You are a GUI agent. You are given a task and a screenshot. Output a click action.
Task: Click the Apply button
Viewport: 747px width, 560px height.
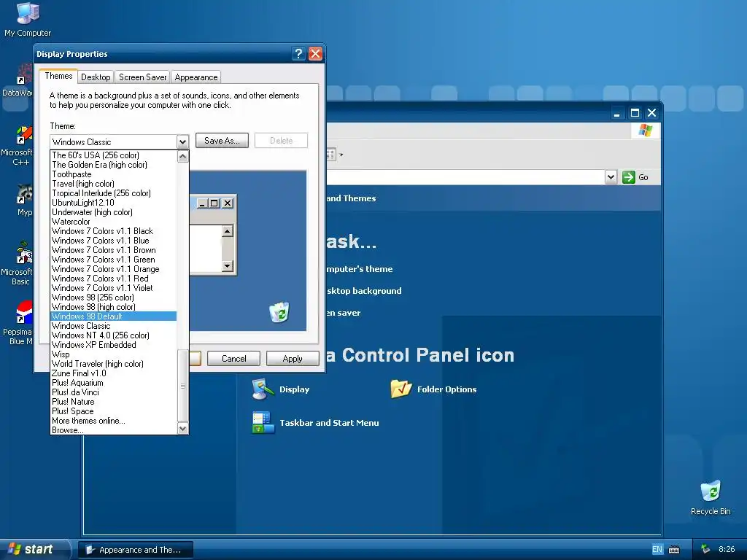tap(293, 359)
